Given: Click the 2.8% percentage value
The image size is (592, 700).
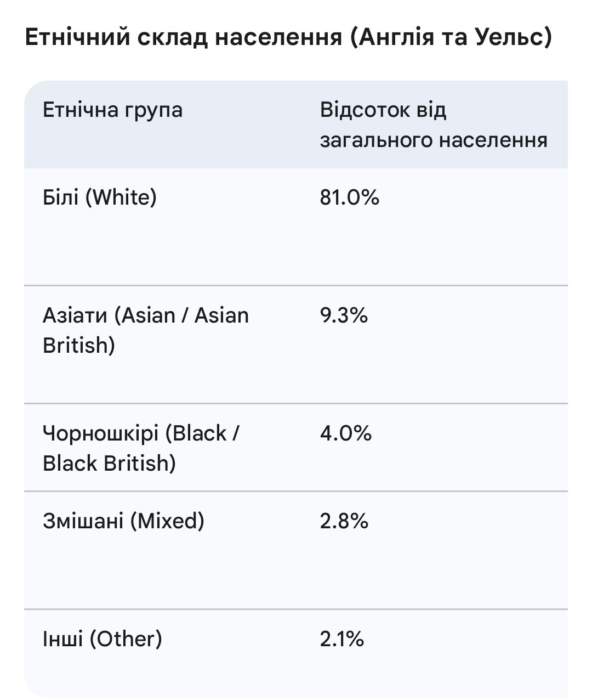Looking at the screenshot, I should 344,521.
